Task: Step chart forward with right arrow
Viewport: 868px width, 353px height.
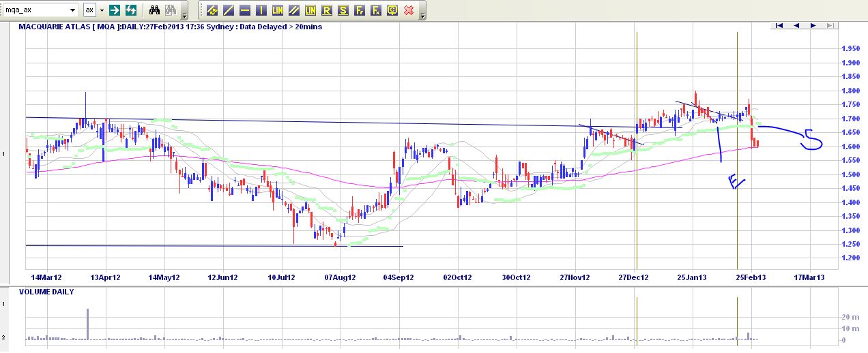Action: pyautogui.click(x=813, y=26)
